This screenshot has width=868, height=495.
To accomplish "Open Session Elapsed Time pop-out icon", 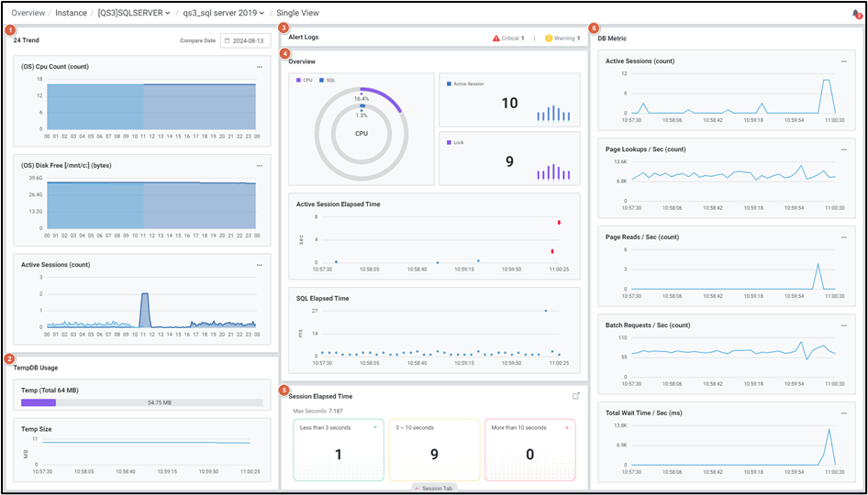I will (x=576, y=396).
